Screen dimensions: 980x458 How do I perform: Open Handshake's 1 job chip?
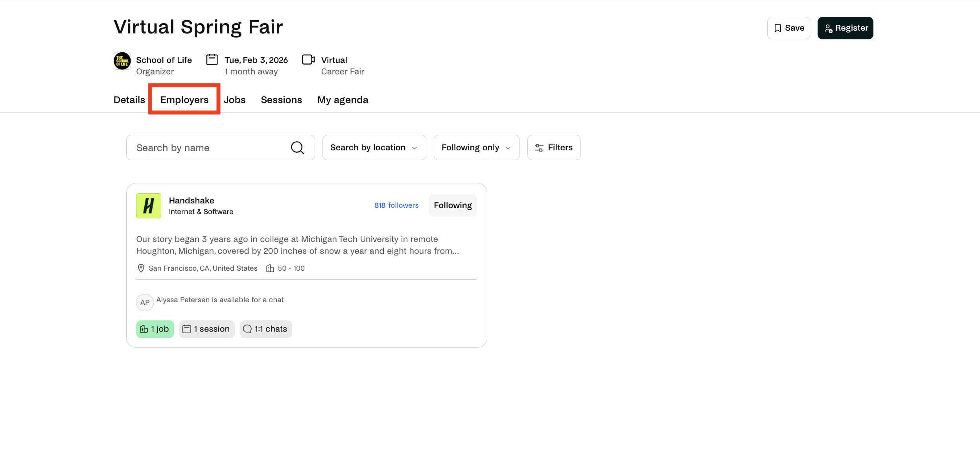point(155,329)
